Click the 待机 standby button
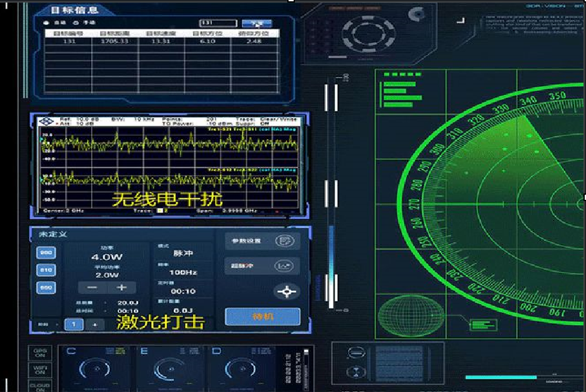This screenshot has height=392, width=586. [263, 317]
